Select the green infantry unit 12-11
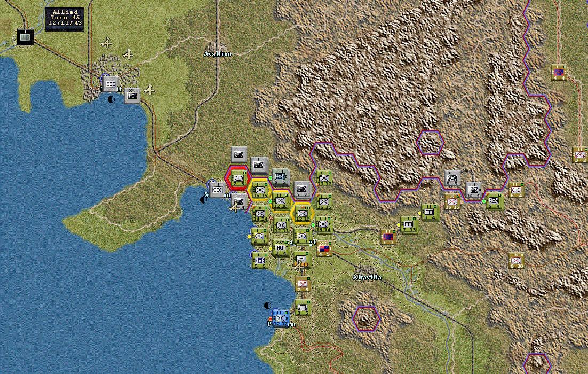Screen dimensions: 588x374 281,225
